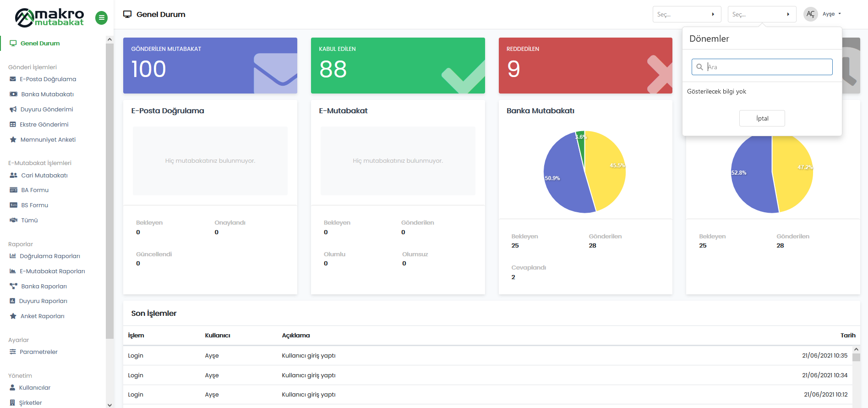
Task: Click the Memnuniyet Anketi star icon
Action: pyautogui.click(x=13, y=140)
